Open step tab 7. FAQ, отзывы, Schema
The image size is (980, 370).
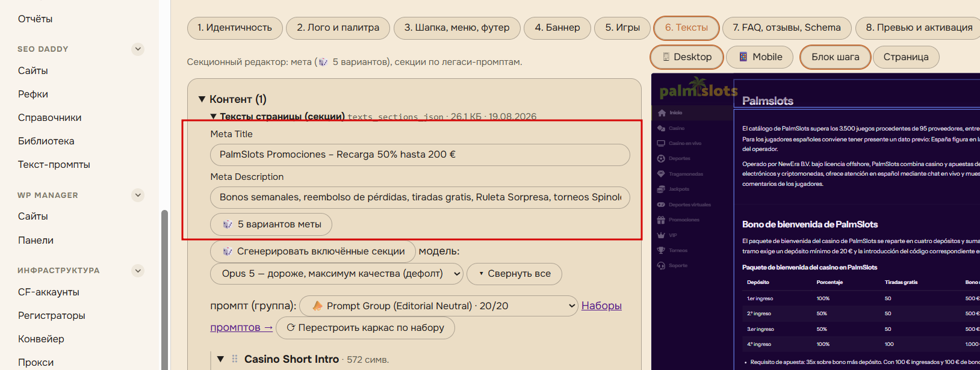[x=787, y=28]
